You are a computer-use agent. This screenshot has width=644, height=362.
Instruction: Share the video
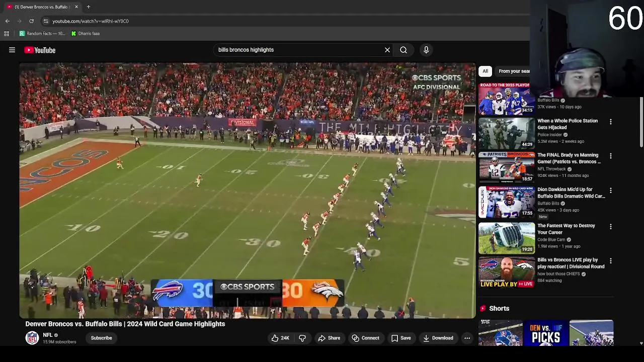click(x=329, y=338)
